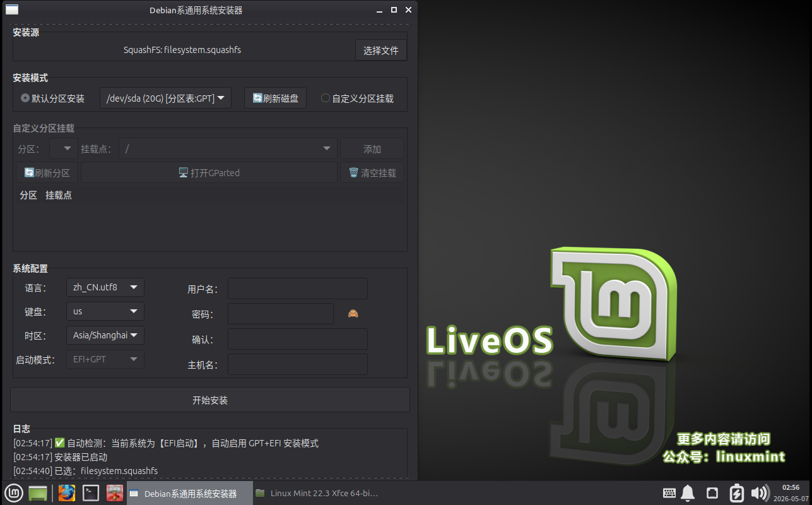The width and height of the screenshot is (812, 505).
Task: Click the 挂载点 column header
Action: pyautogui.click(x=59, y=195)
